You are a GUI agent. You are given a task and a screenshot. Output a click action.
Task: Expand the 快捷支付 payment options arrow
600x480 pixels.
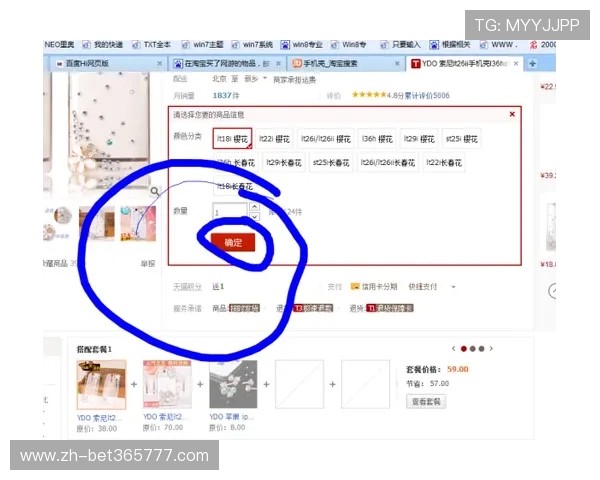pyautogui.click(x=453, y=287)
